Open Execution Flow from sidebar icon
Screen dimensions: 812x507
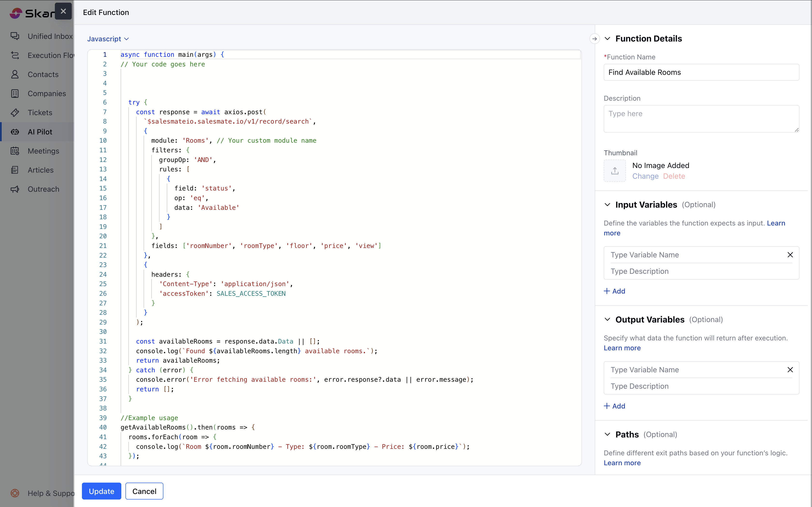pyautogui.click(x=15, y=55)
